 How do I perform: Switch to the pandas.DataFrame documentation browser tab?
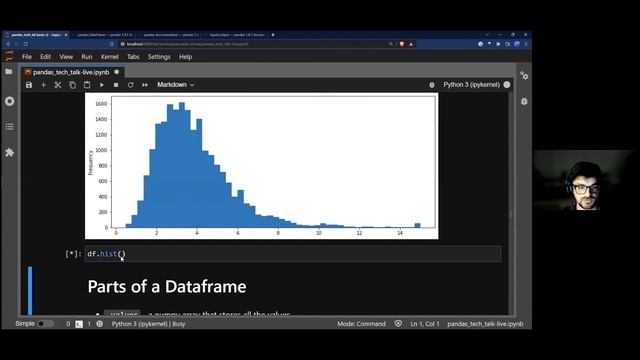(104, 35)
